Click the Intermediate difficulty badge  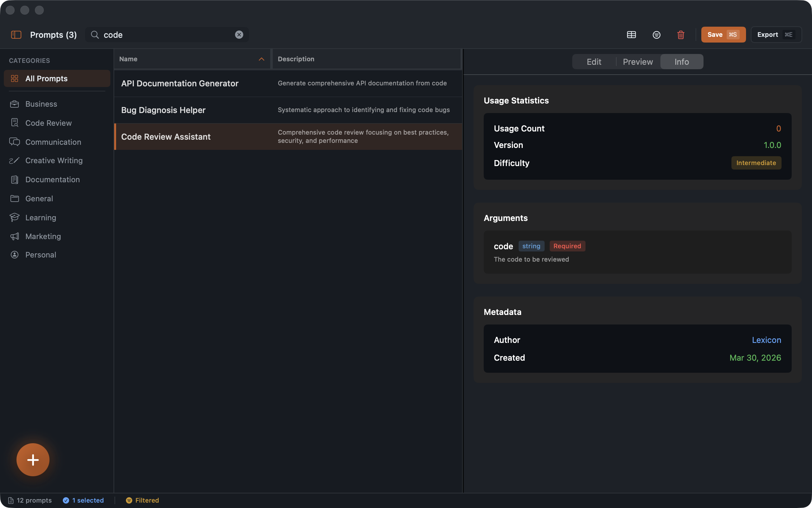point(756,163)
